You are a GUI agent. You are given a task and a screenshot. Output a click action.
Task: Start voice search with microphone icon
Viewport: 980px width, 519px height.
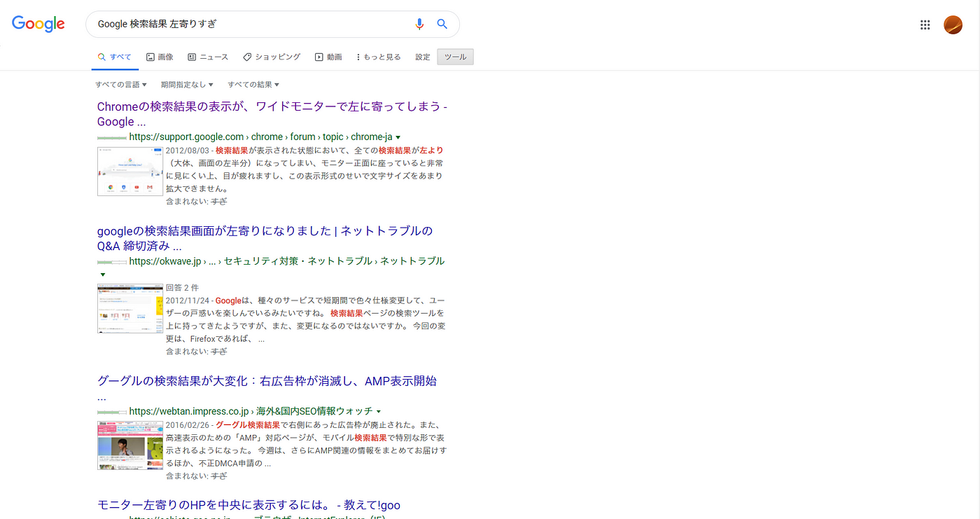419,24
